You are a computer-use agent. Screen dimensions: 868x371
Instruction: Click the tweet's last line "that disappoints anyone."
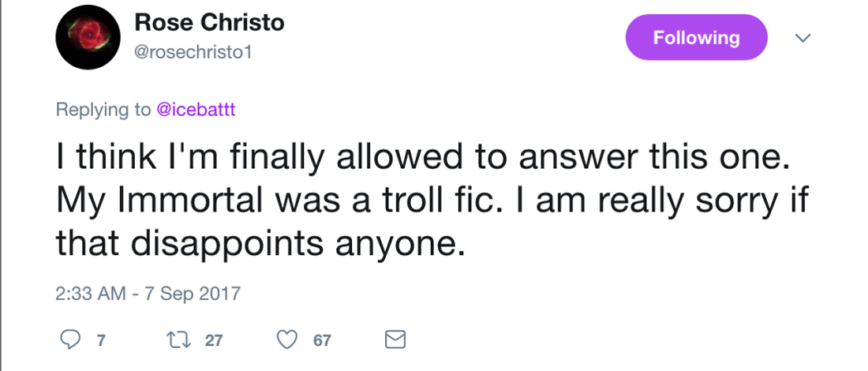click(256, 244)
